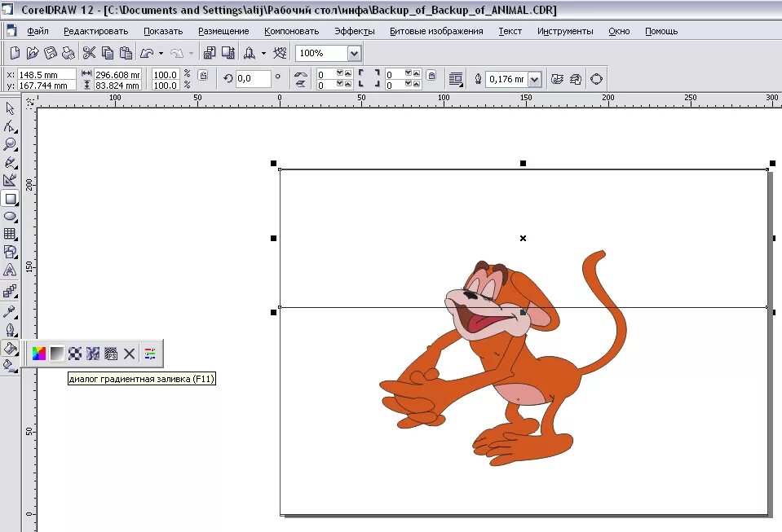
Task: Select the Ellipse tool
Action: [x=10, y=216]
